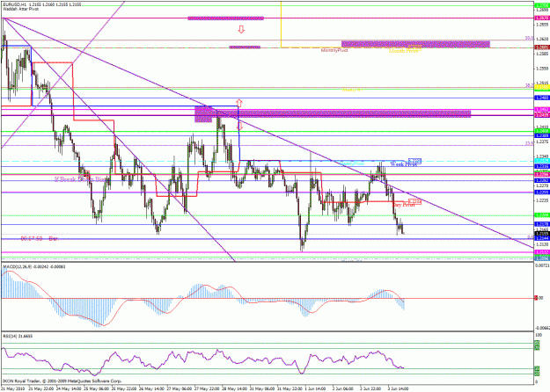Image resolution: width=550 pixels, height=392 pixels.
Task: Select the yellow vertical line at chart top
Action: (281, 24)
